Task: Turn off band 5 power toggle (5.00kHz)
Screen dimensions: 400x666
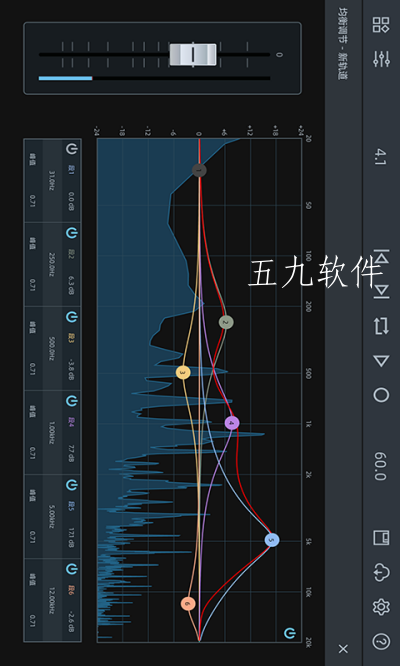Action: (x=71, y=485)
